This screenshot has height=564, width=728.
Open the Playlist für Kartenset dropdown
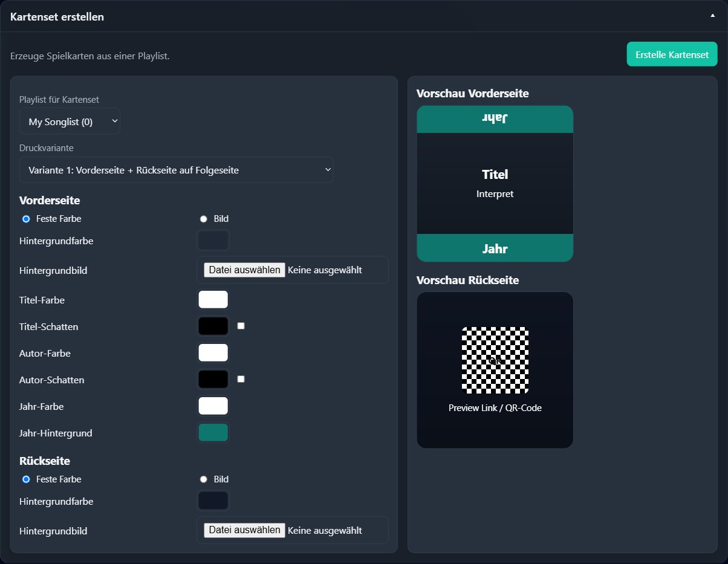tap(70, 122)
